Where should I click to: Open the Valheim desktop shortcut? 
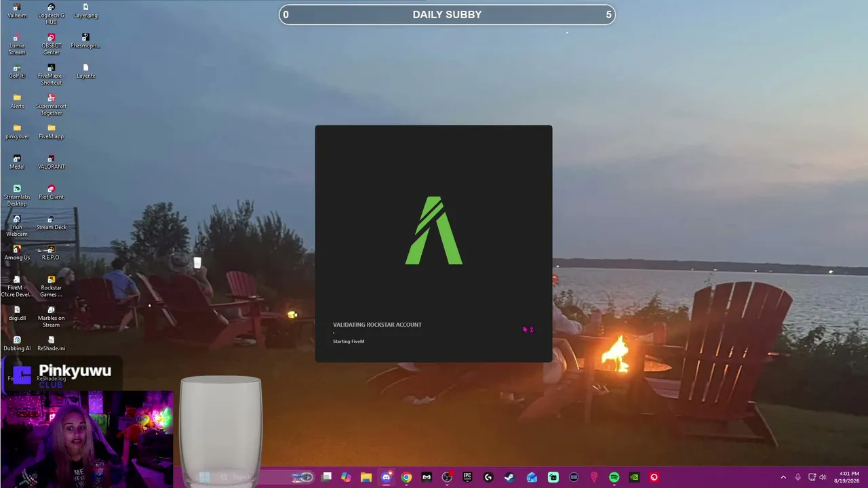(x=17, y=11)
